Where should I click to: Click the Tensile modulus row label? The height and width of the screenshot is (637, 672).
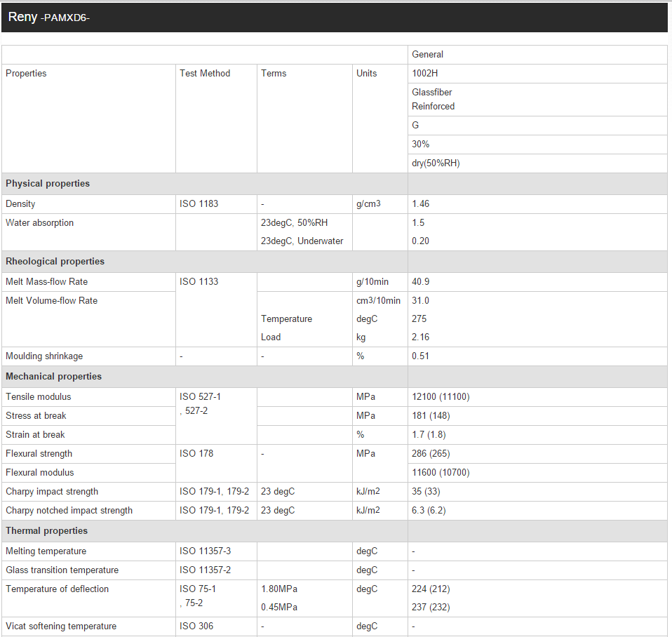[38, 397]
